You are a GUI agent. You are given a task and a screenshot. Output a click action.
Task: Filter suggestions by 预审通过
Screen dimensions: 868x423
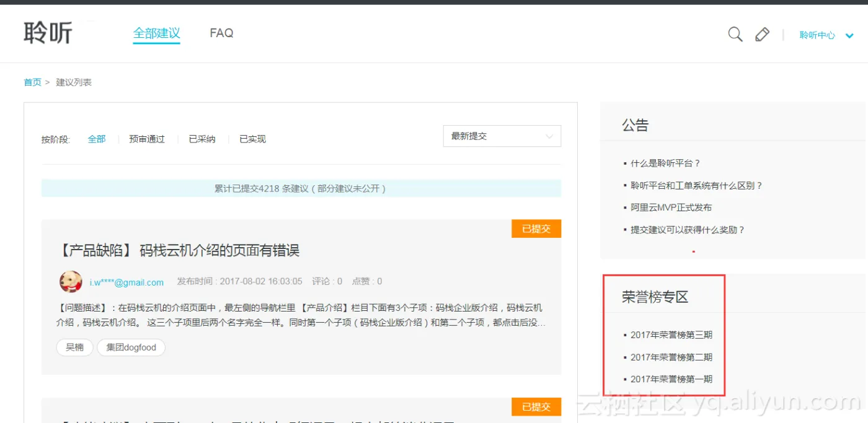147,139
